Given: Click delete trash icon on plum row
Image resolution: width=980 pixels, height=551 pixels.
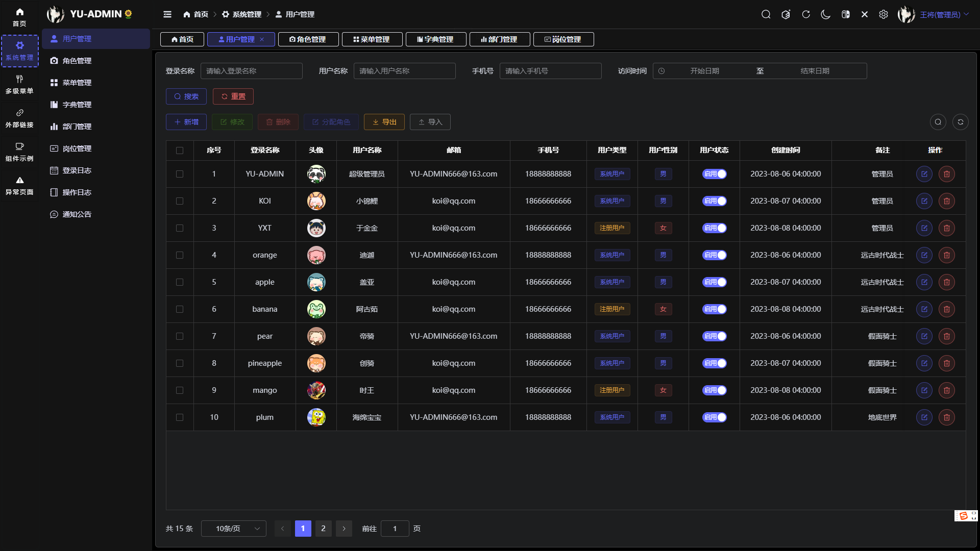Looking at the screenshot, I should 947,417.
